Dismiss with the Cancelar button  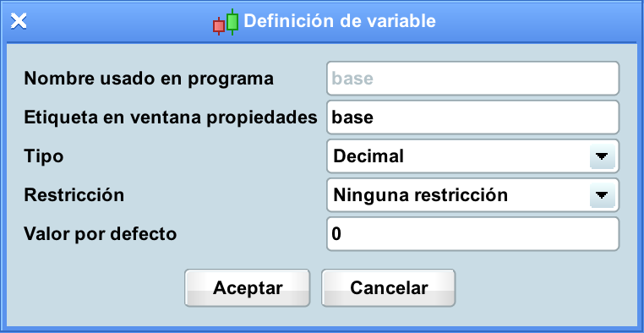pyautogui.click(x=389, y=288)
